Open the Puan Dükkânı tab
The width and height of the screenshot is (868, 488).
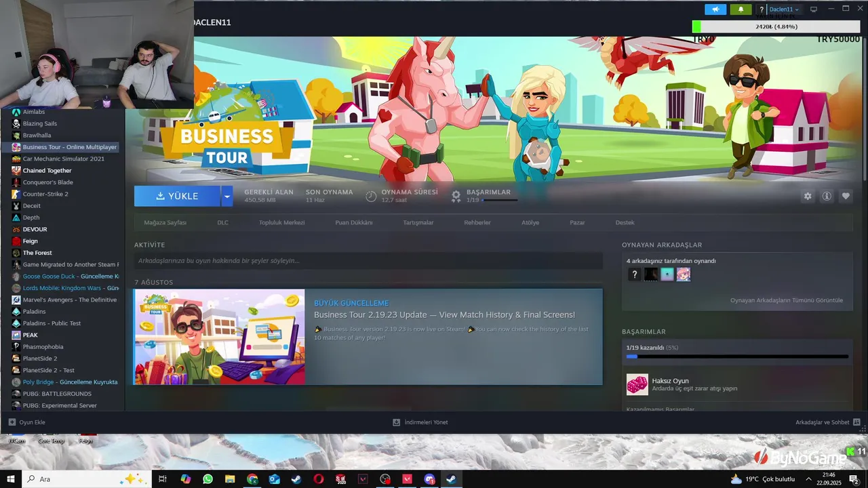353,222
